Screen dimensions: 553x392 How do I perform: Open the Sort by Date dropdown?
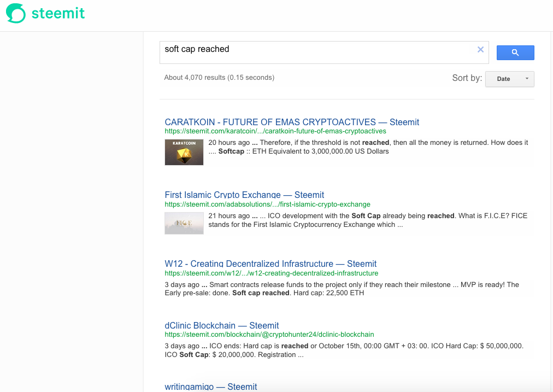pyautogui.click(x=510, y=79)
